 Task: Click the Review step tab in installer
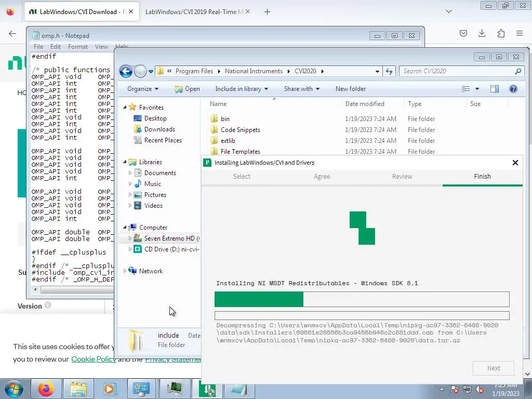402,177
